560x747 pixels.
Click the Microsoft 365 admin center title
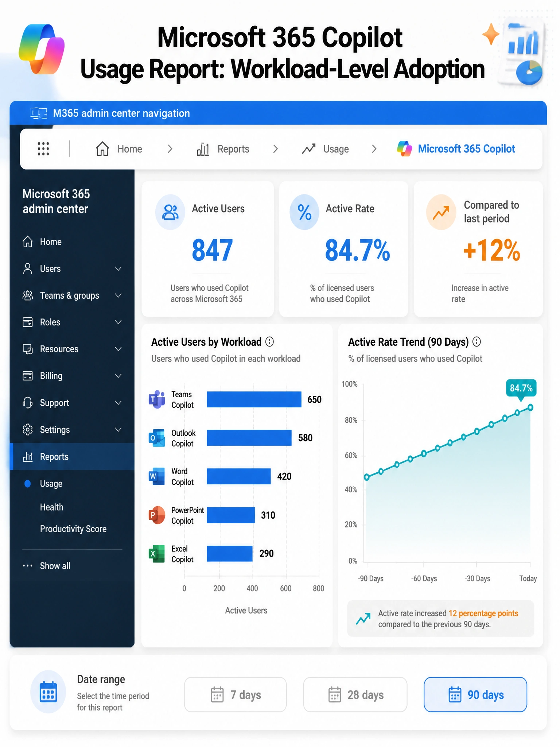coord(56,201)
